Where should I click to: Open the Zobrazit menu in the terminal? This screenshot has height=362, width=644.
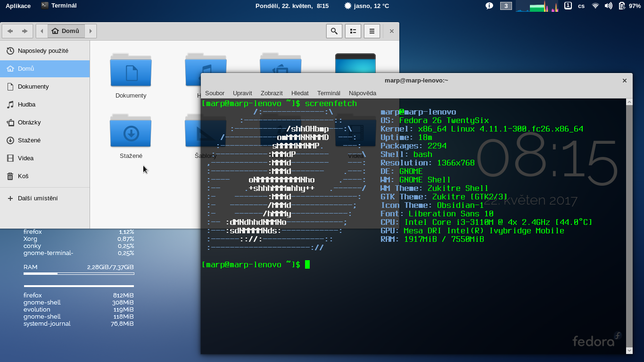pyautogui.click(x=272, y=93)
